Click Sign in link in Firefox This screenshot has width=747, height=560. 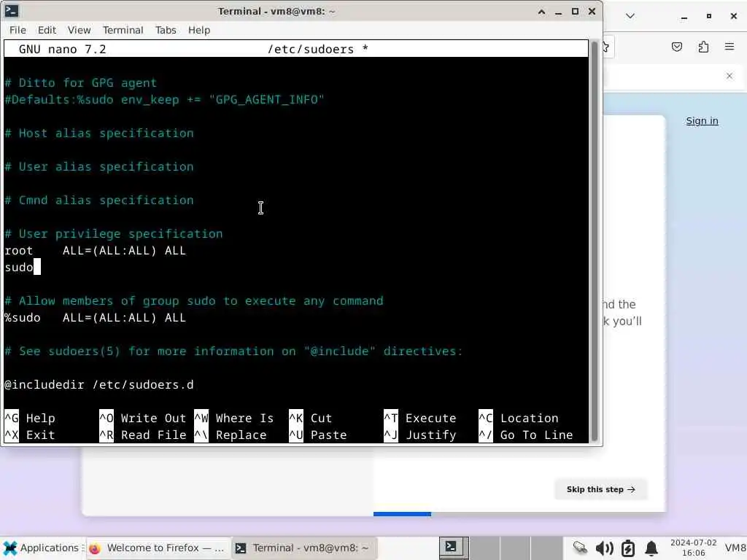point(702,121)
